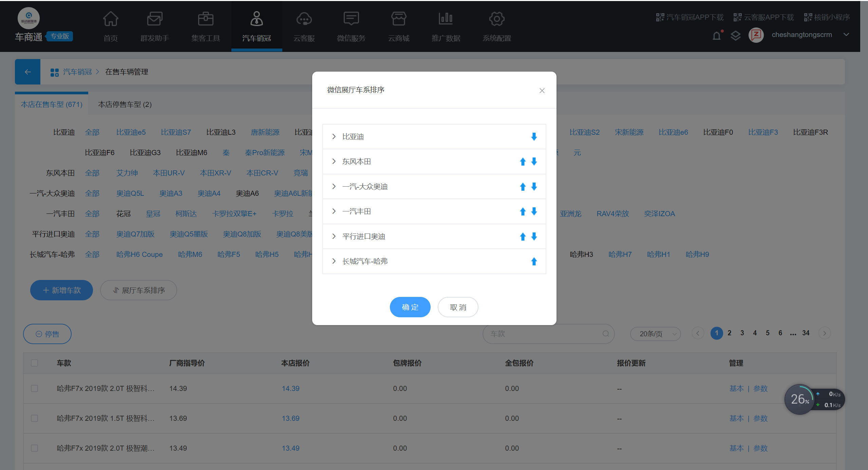Tick checkbox for 哈弗F7x 1.5T row
Viewport: 868px width, 470px height.
pyautogui.click(x=34, y=418)
